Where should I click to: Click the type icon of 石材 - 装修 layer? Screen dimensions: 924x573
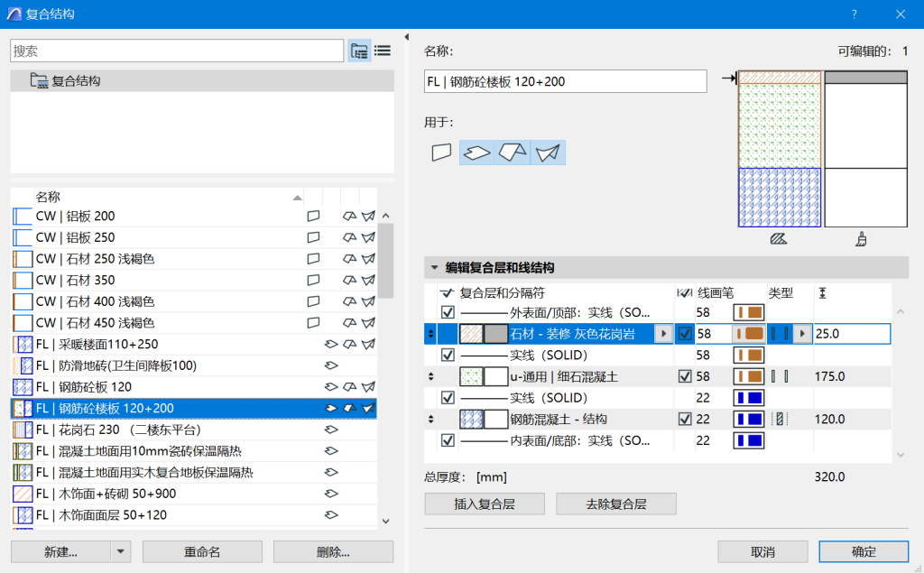click(x=780, y=334)
